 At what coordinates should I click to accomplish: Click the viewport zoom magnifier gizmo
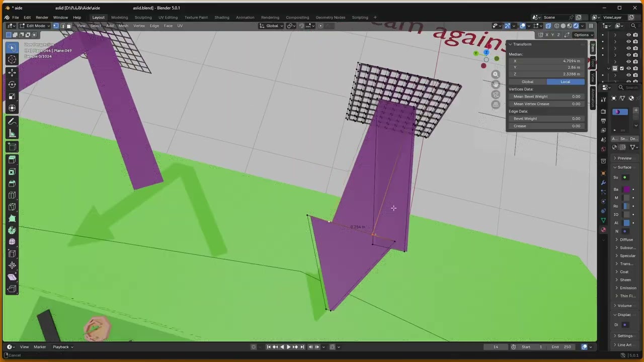tap(496, 74)
